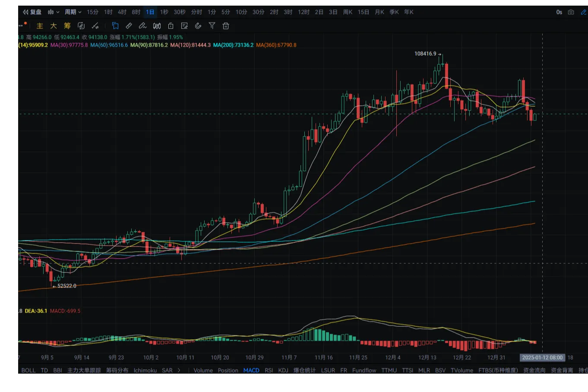The width and height of the screenshot is (588, 392).
Task: Click the note edit icon
Action: (184, 26)
